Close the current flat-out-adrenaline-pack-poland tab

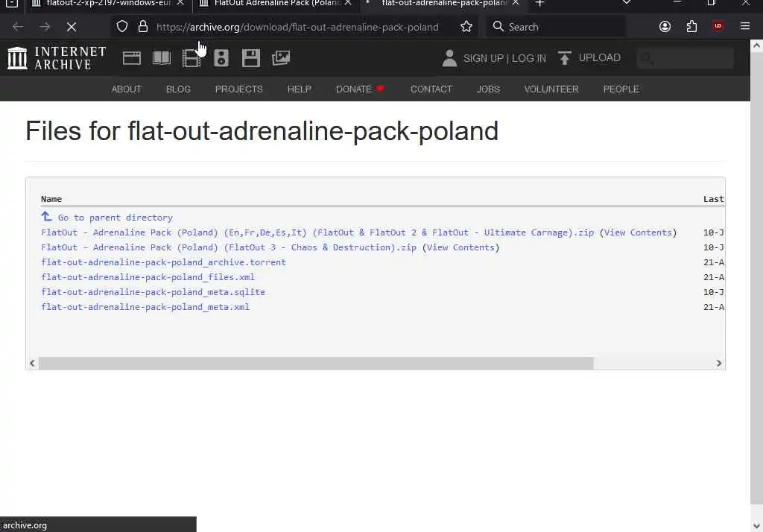[516, 3]
